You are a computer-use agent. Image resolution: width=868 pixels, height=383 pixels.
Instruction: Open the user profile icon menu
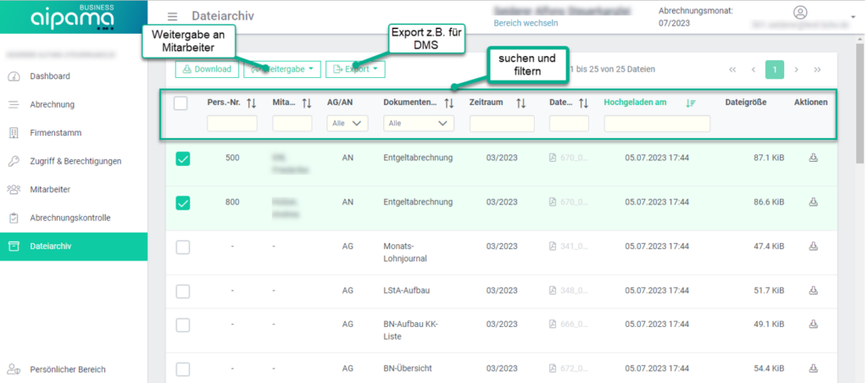(x=800, y=12)
